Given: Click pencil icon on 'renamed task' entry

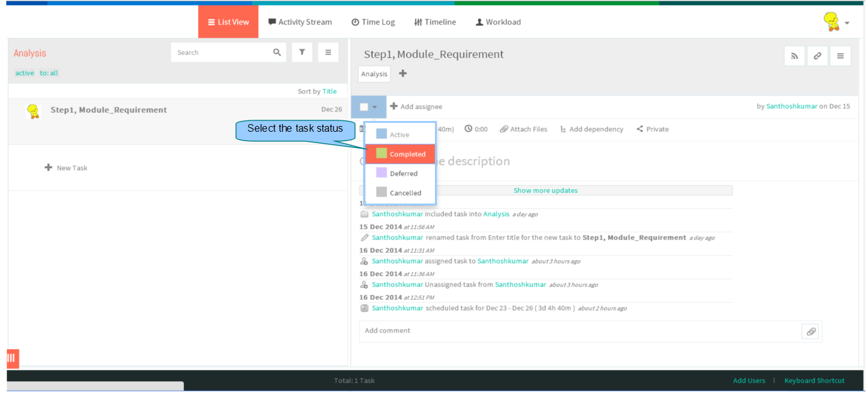Looking at the screenshot, I should (x=364, y=238).
